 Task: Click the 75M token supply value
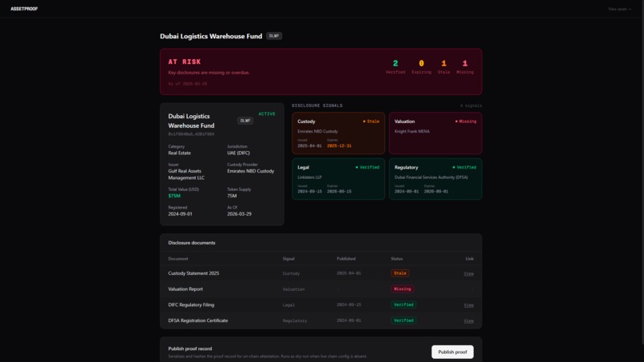point(232,196)
